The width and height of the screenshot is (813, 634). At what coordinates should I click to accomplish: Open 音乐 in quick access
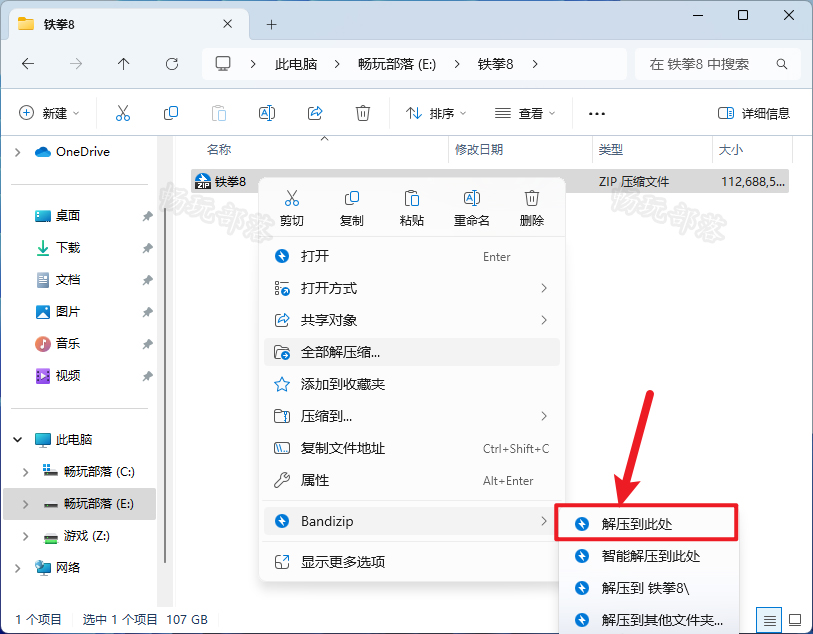tap(58, 344)
